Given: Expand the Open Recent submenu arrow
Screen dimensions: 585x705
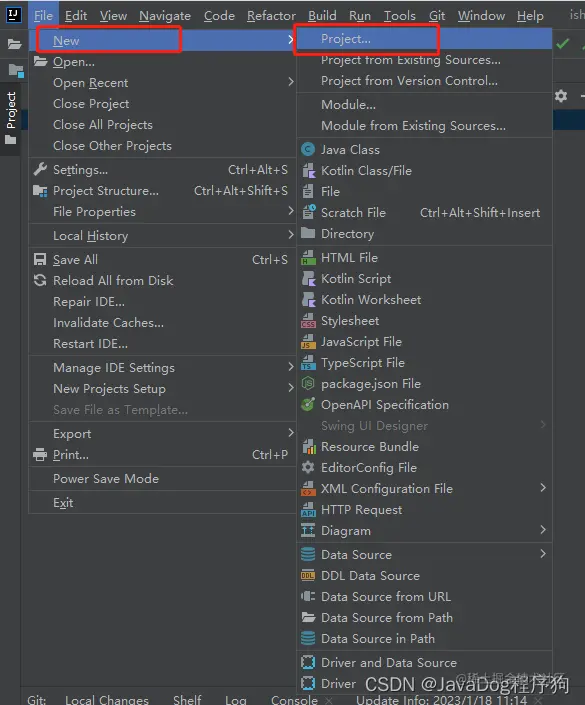Looking at the screenshot, I should coord(290,82).
